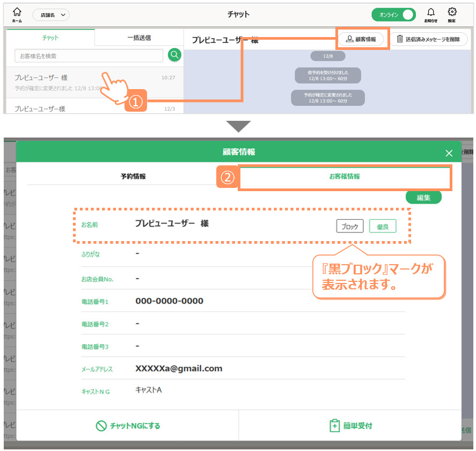Expand the 店舗名 store dropdown

tap(51, 16)
